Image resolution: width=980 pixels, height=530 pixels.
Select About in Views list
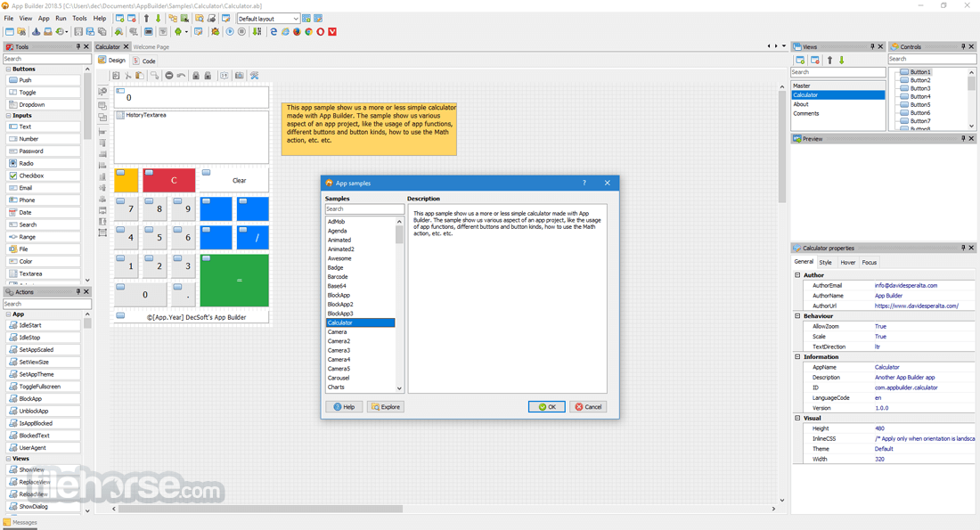tap(837, 104)
